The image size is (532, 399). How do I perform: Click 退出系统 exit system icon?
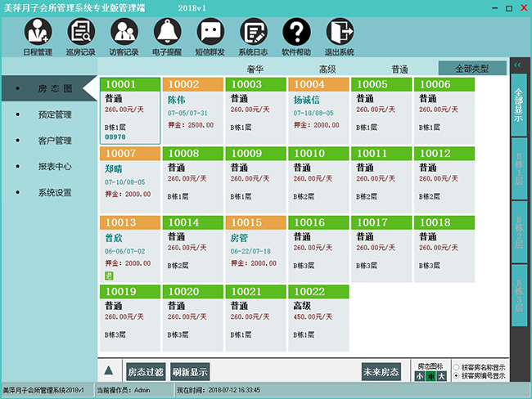click(339, 35)
